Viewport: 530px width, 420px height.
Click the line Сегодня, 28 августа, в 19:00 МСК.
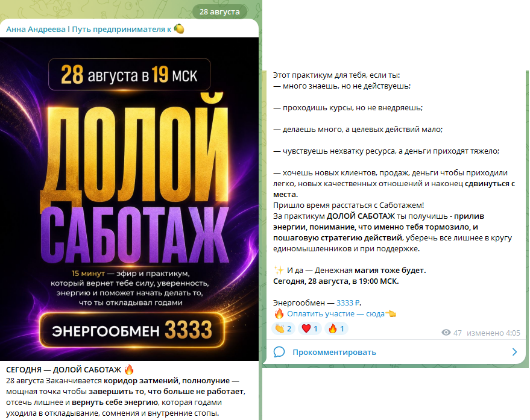tap(336, 281)
